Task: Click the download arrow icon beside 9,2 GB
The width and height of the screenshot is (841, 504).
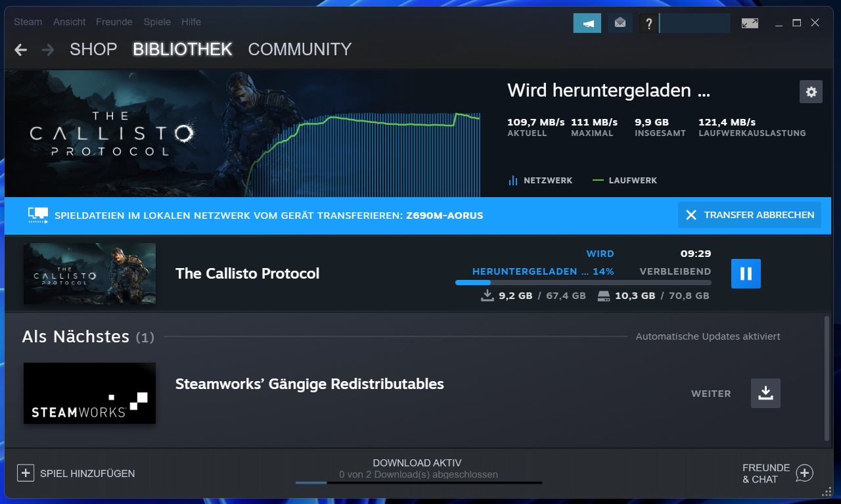Action: 487,296
